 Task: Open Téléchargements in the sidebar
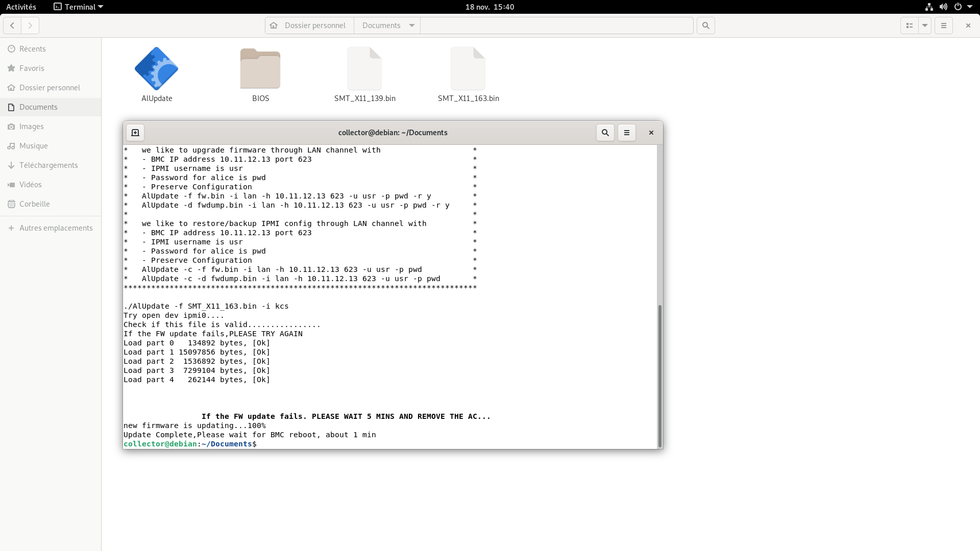coord(48,165)
